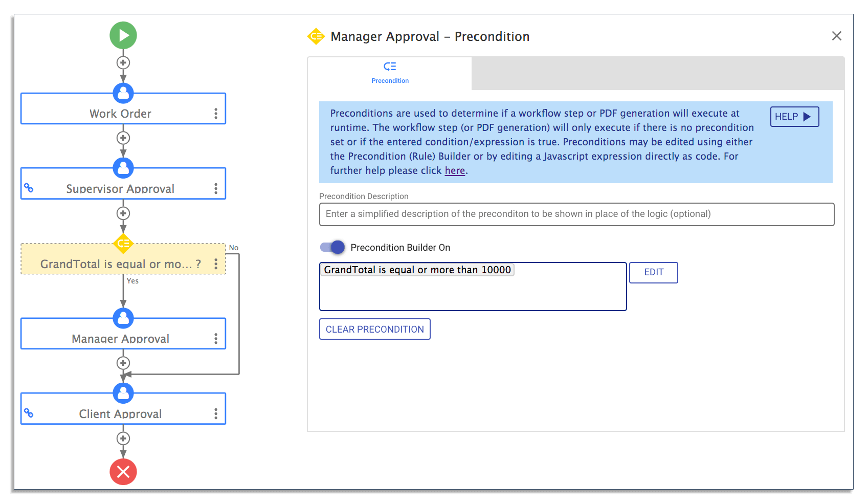The height and width of the screenshot is (504, 868).
Task: Switch to the Precondition tab
Action: 390,73
